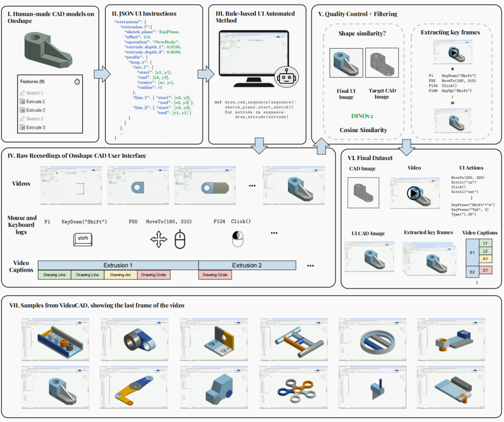The width and height of the screenshot is (504, 422).
Task: Click the left-click mouse icon below Click()
Action: (238, 238)
